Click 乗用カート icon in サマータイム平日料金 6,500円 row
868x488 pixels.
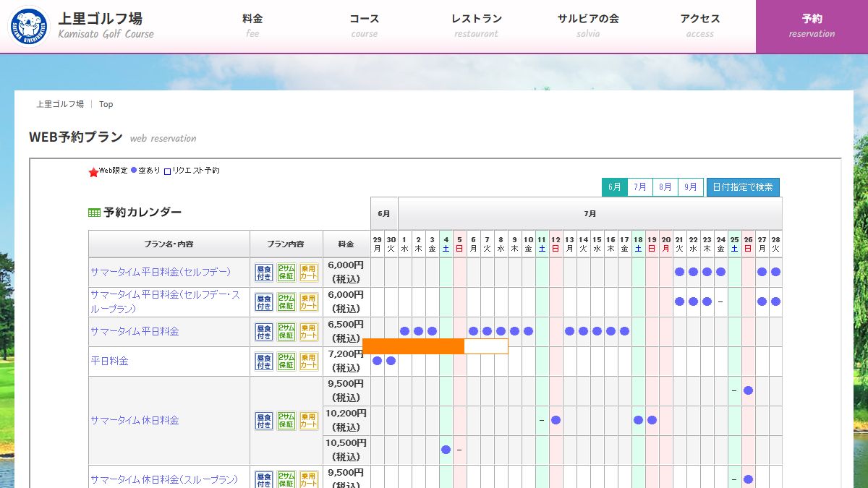pyautogui.click(x=309, y=332)
